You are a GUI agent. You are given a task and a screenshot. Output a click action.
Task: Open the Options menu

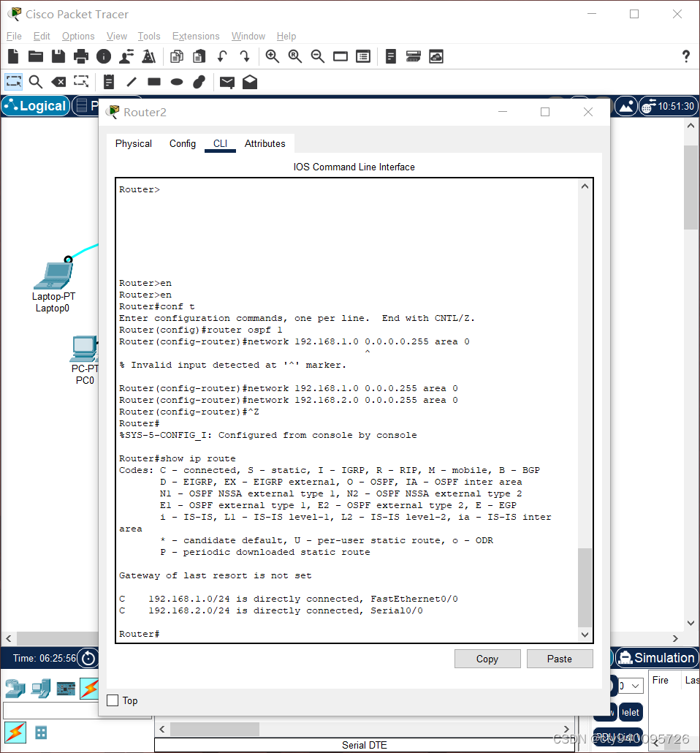78,36
